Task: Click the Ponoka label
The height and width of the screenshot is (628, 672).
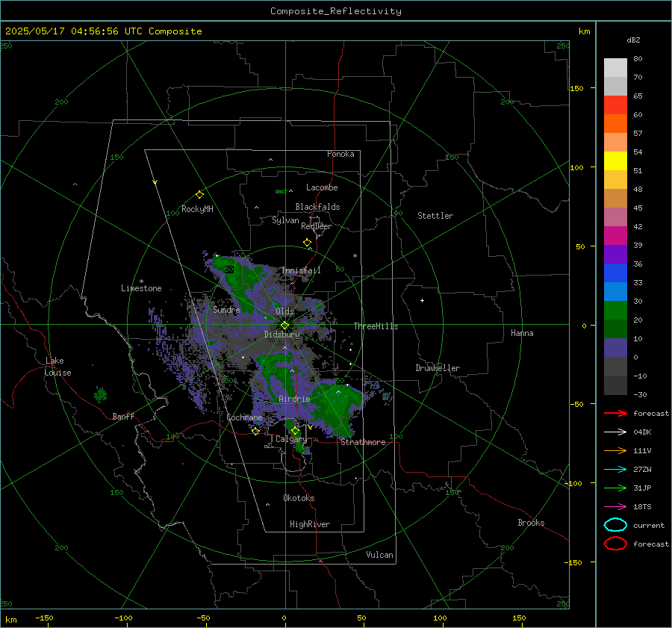Action: click(x=340, y=154)
